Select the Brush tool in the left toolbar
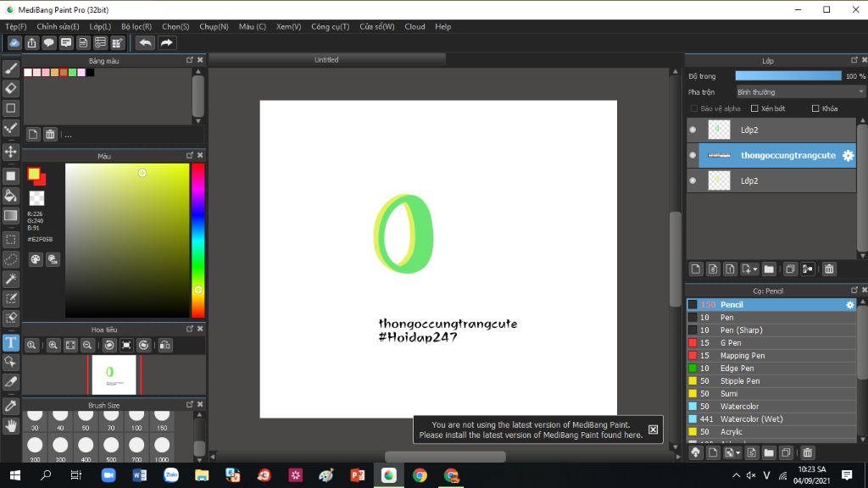The height and width of the screenshot is (488, 868). pyautogui.click(x=10, y=68)
